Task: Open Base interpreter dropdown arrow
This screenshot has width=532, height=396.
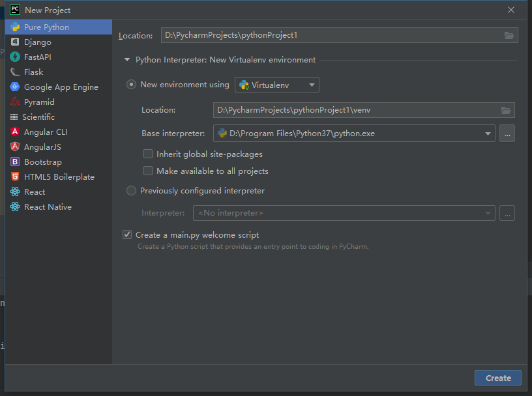Action: pos(488,134)
